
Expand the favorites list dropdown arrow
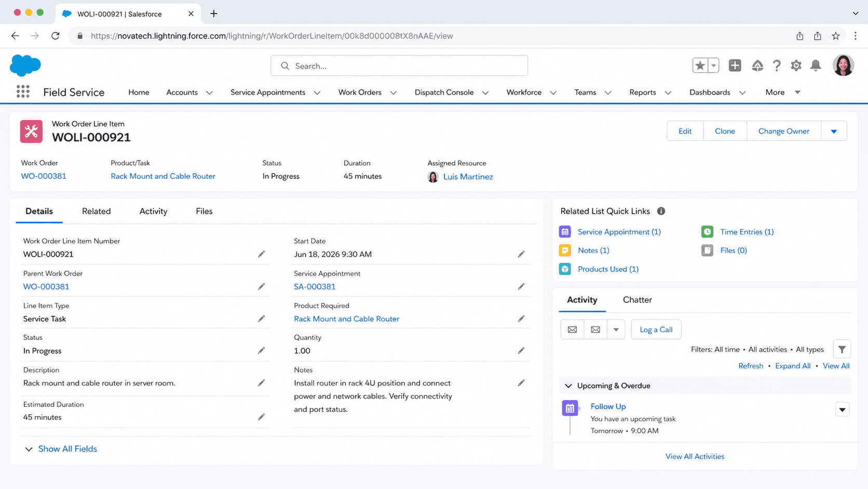(x=713, y=65)
